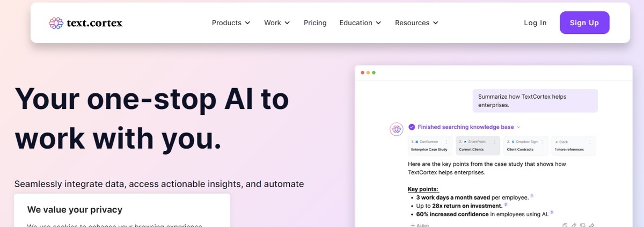Click the SharePoint icon on the second card

pos(464,142)
